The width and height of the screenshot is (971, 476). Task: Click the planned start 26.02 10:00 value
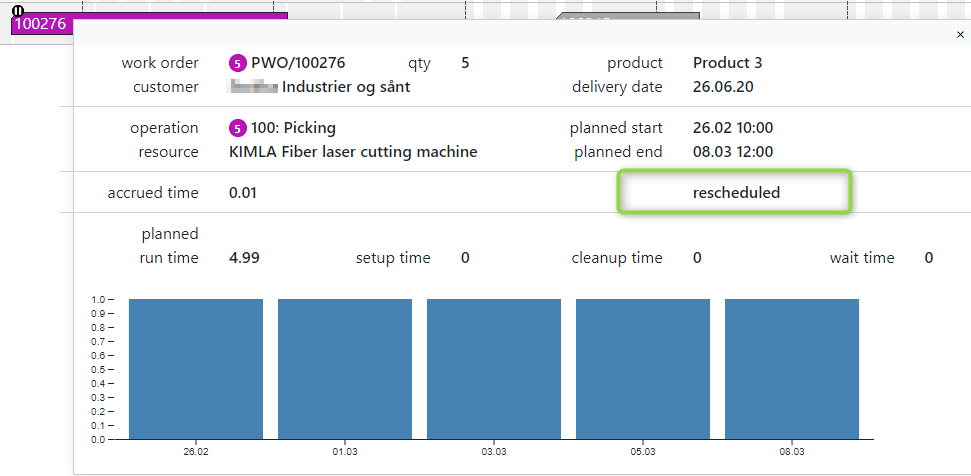coord(733,128)
